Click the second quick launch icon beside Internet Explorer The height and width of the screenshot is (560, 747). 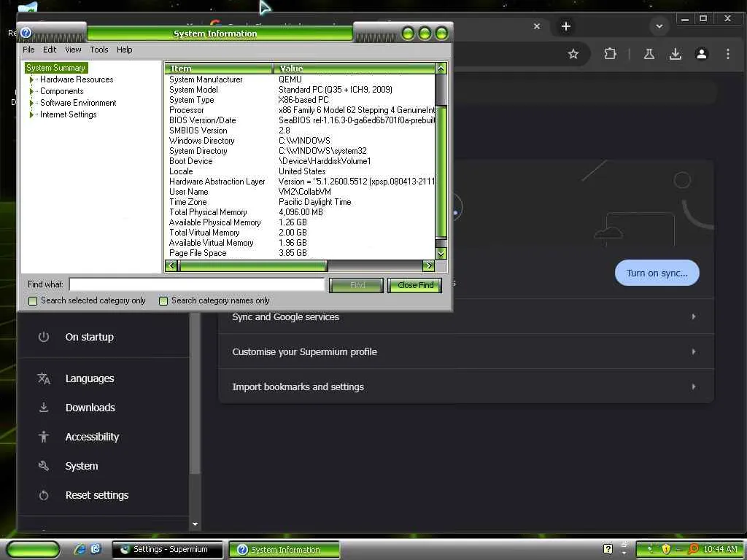click(x=96, y=549)
